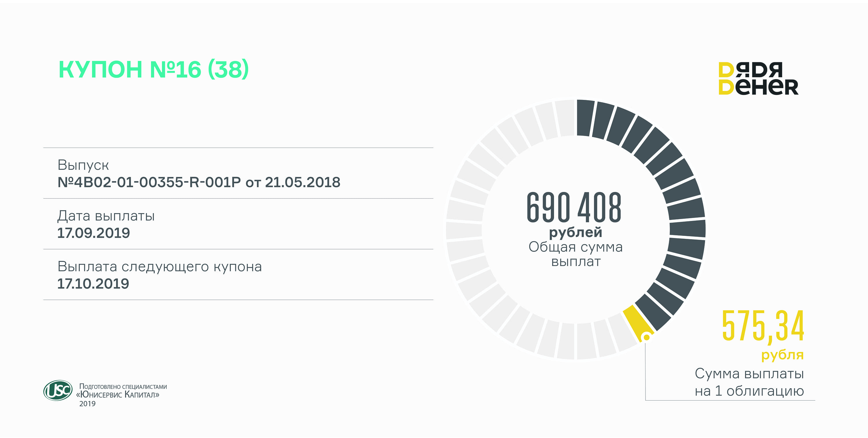Click the Подготовлено специалистами text line
Viewport: 868px width, 438px height.
click(x=123, y=386)
